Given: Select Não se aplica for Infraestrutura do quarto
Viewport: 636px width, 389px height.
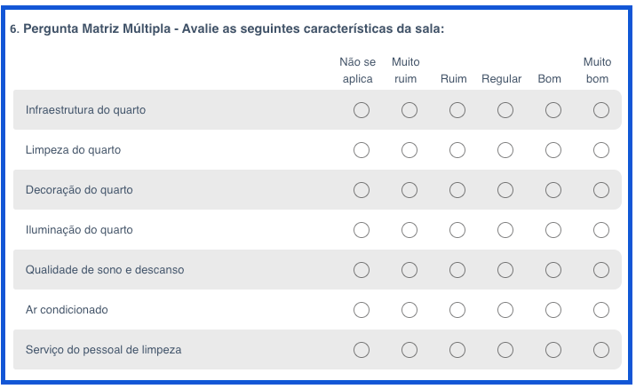Looking at the screenshot, I should pyautogui.click(x=361, y=110).
